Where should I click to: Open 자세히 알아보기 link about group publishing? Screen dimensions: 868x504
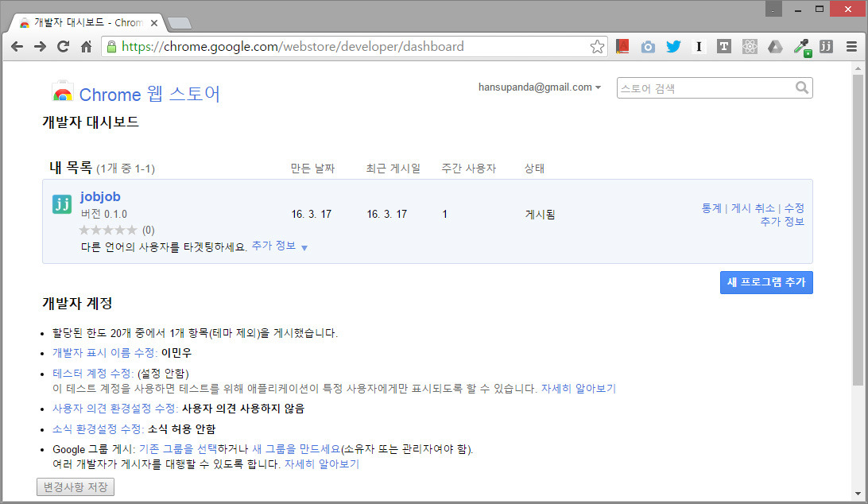pos(322,464)
